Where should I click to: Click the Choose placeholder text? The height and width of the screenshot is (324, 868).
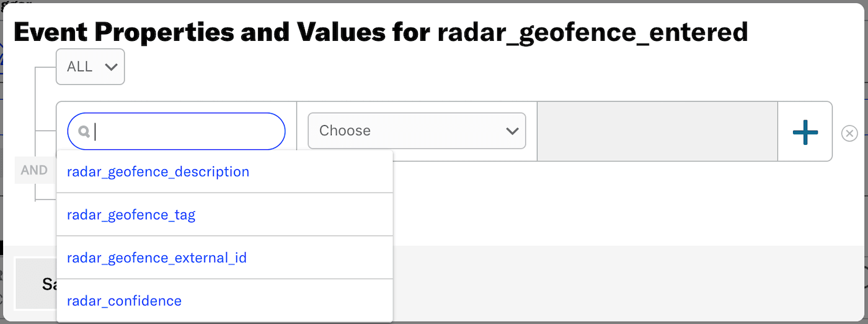[345, 131]
